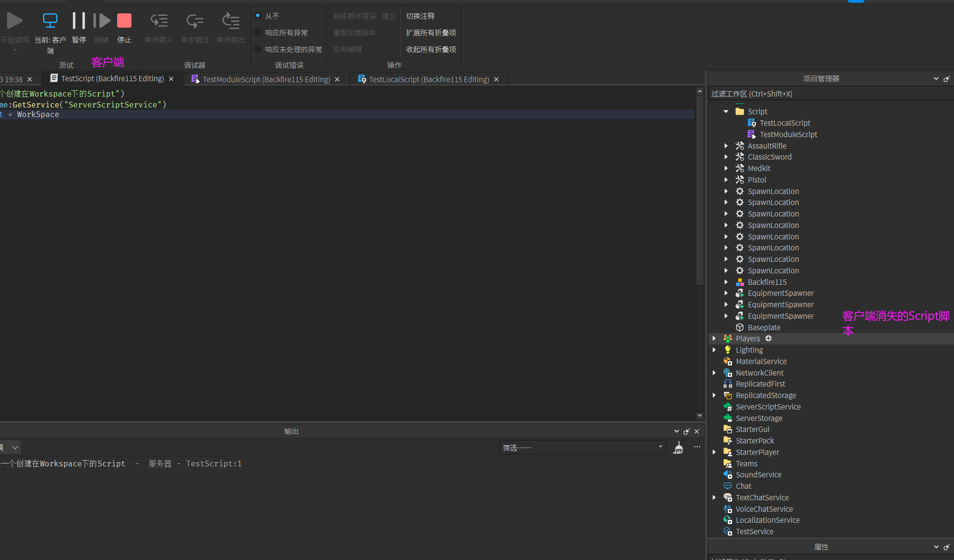
Task: Click the Step Out (单步跳出) icon
Action: click(x=231, y=21)
